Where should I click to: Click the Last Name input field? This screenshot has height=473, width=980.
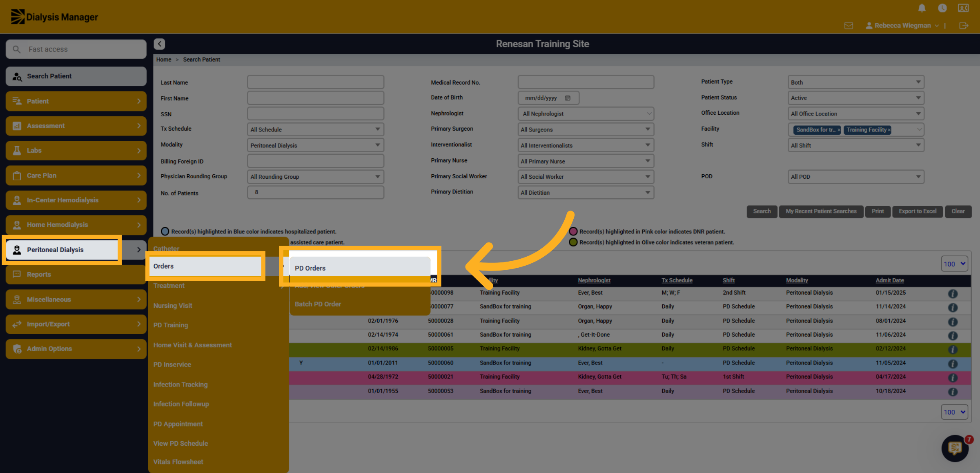315,82
